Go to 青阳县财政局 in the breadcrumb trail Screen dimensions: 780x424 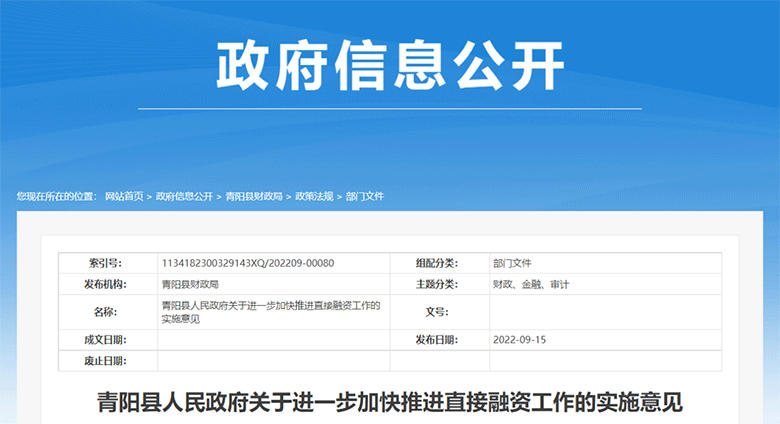(x=254, y=196)
